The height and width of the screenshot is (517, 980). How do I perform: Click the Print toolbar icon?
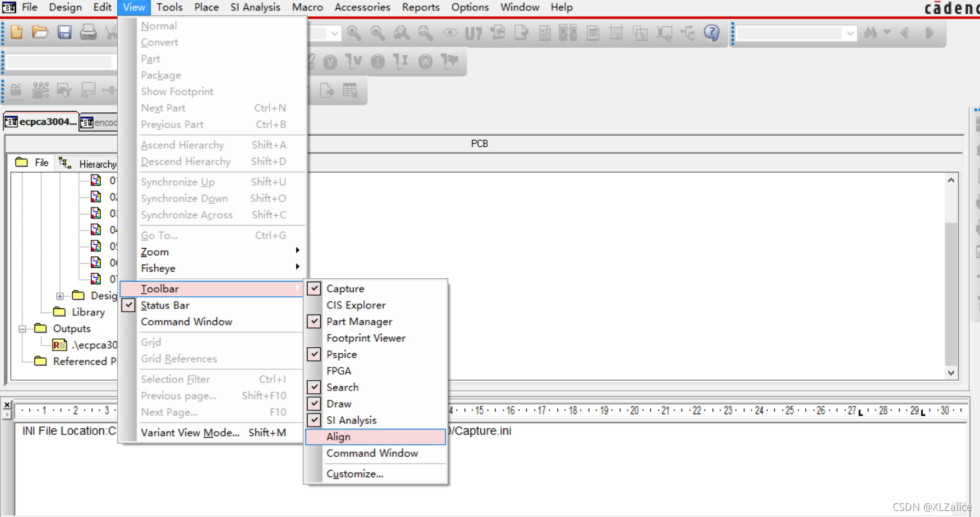point(88,32)
